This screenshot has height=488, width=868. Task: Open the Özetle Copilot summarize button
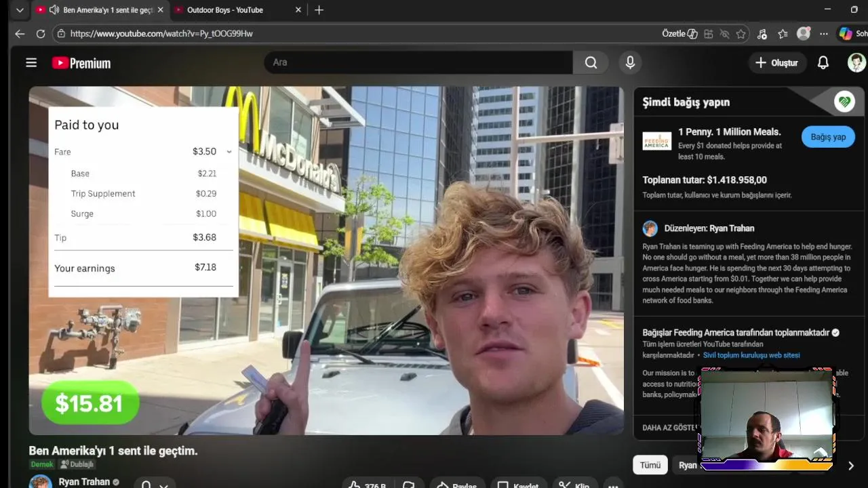(x=679, y=33)
